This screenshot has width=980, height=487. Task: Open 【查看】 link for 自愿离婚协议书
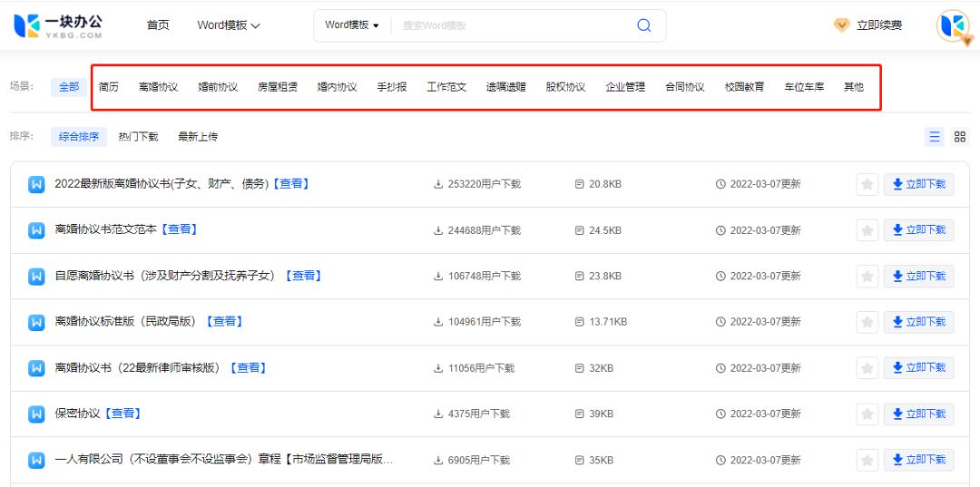pos(304,276)
